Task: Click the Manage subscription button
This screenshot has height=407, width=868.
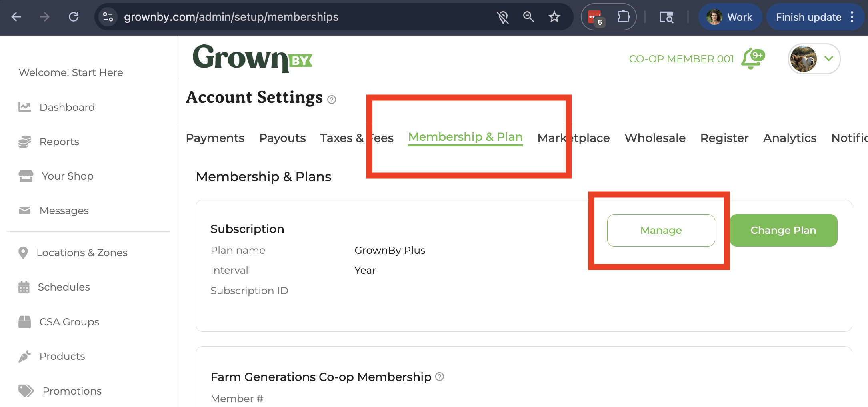Action: pyautogui.click(x=661, y=231)
